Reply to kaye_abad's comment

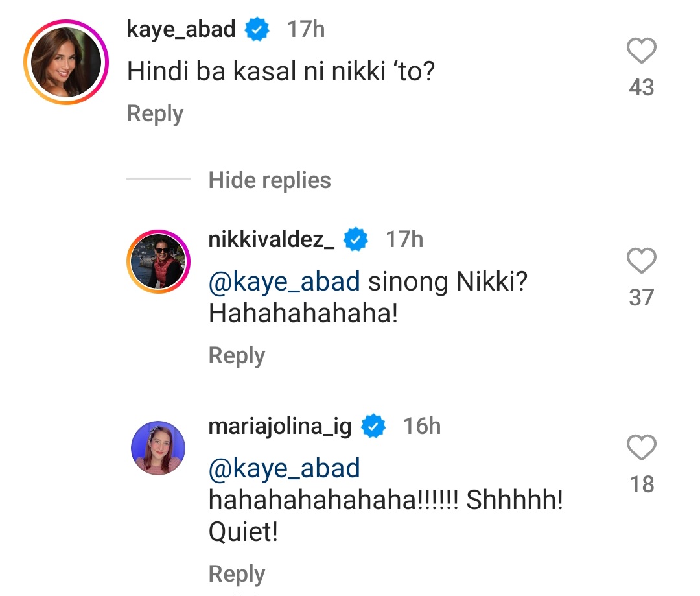pyautogui.click(x=155, y=113)
